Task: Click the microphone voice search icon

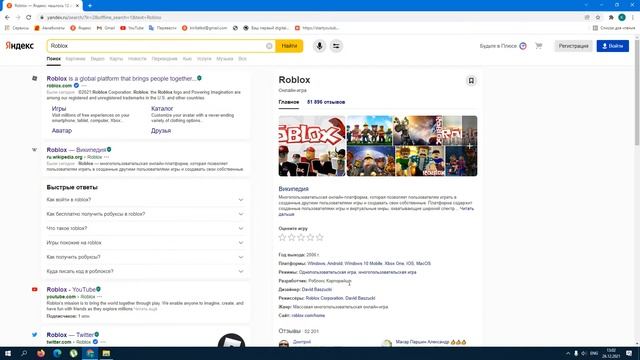Action: pyautogui.click(x=320, y=46)
